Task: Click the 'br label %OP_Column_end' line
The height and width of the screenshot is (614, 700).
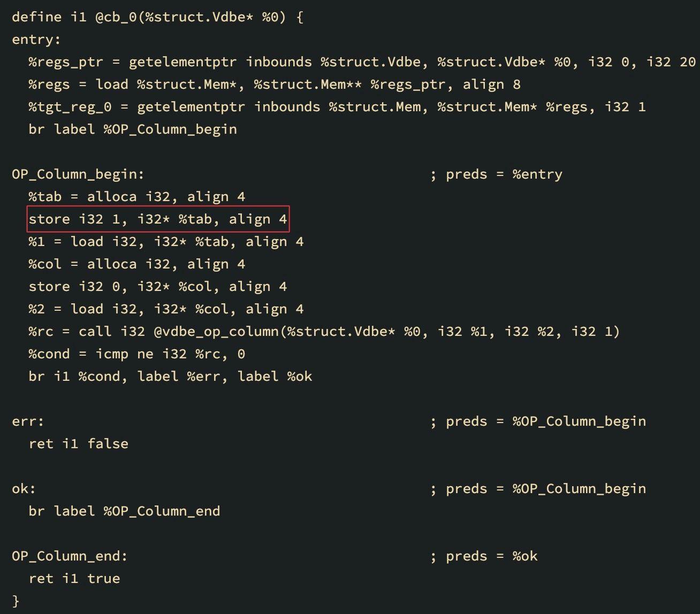Action: point(124,511)
